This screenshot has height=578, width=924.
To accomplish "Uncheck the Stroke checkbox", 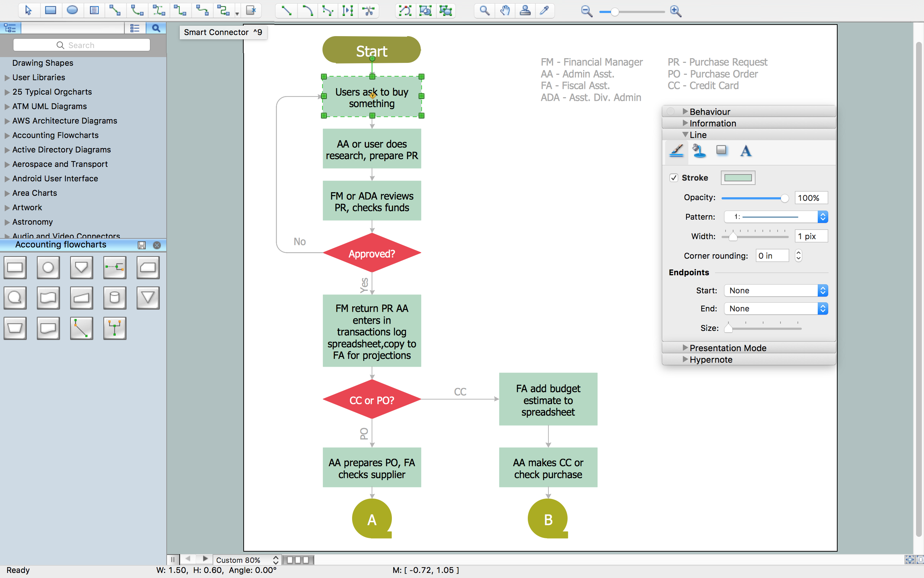I will pos(674,178).
